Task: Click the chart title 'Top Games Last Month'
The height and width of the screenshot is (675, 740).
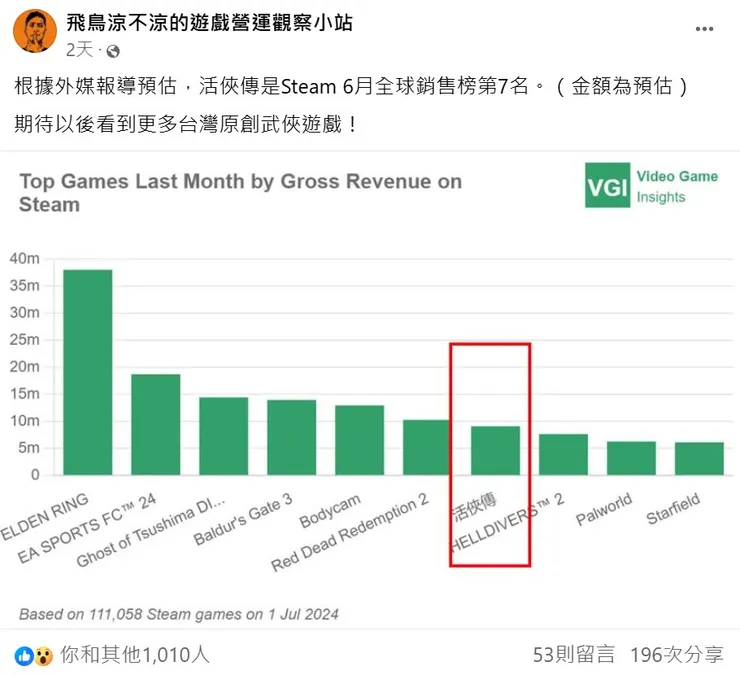Action: [241, 193]
